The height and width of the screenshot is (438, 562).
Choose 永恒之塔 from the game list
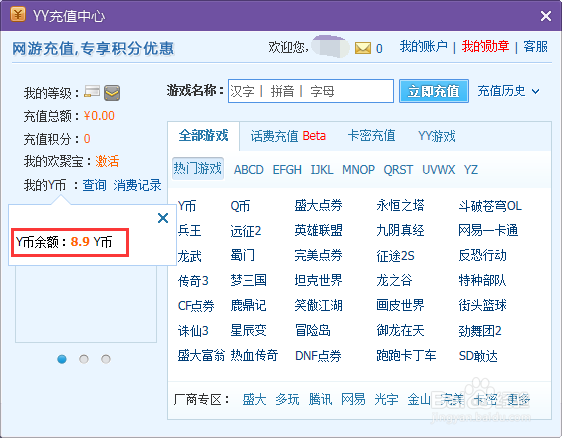[400, 205]
